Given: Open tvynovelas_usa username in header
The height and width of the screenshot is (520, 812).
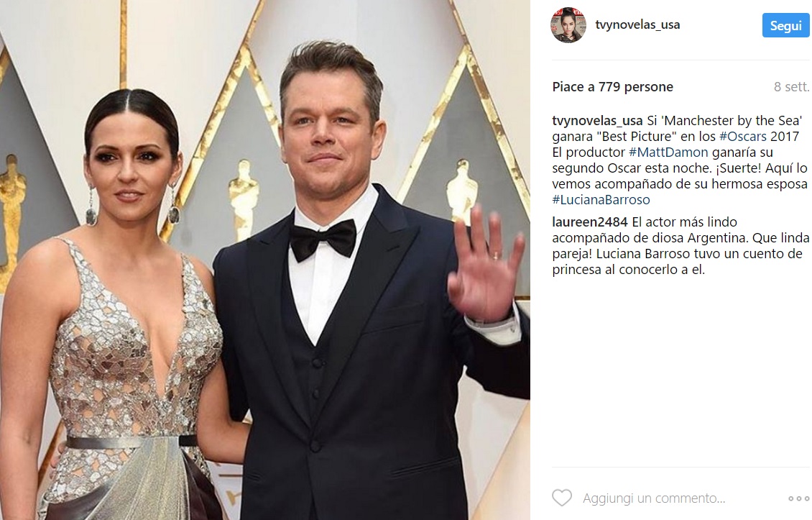Looking at the screenshot, I should click(637, 24).
